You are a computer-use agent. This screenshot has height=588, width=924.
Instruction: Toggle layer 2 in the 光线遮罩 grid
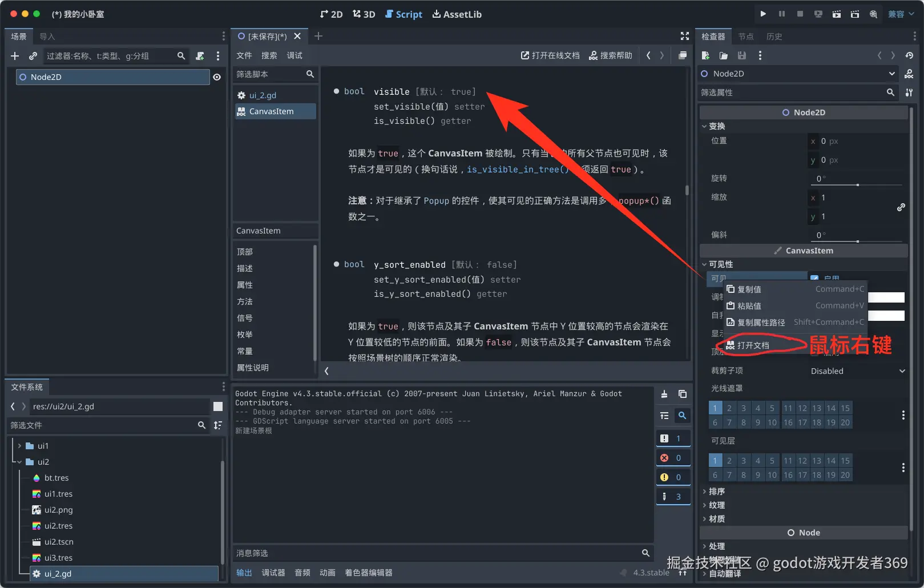tap(729, 408)
